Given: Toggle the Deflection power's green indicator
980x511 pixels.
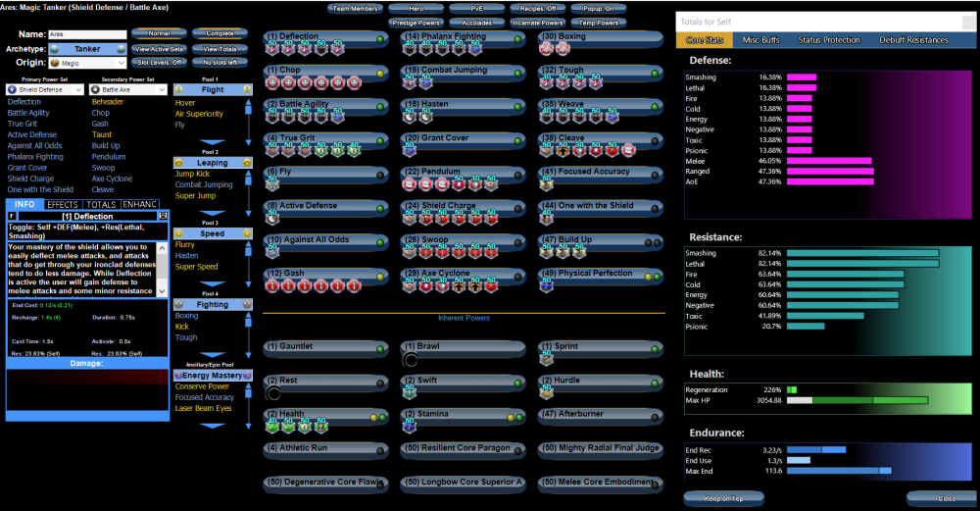Looking at the screenshot, I should click(x=380, y=40).
